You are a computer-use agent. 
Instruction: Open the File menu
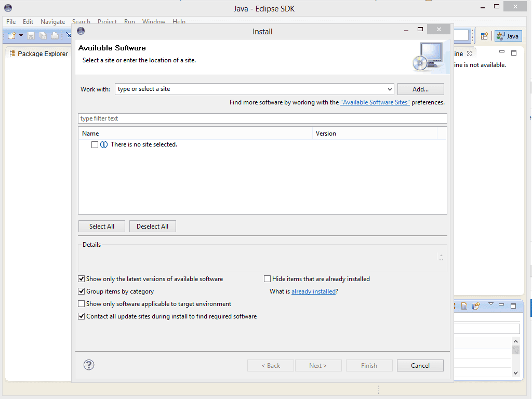point(11,22)
